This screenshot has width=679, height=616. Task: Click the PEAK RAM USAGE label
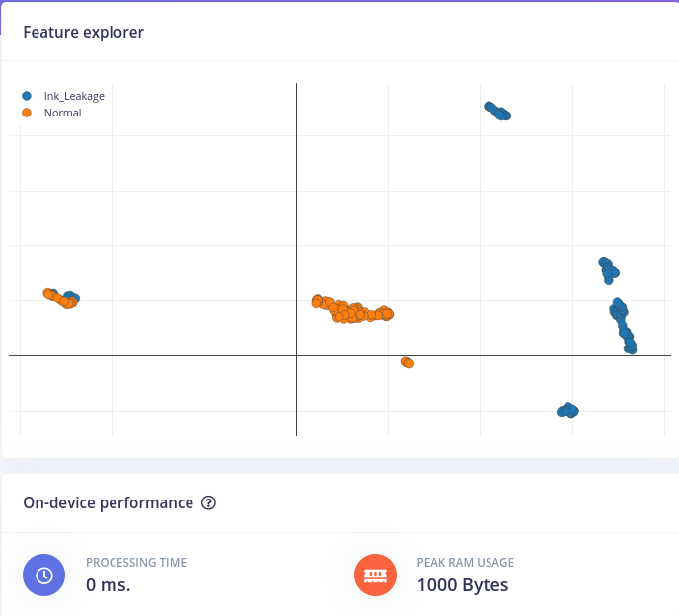pyautogui.click(x=466, y=563)
